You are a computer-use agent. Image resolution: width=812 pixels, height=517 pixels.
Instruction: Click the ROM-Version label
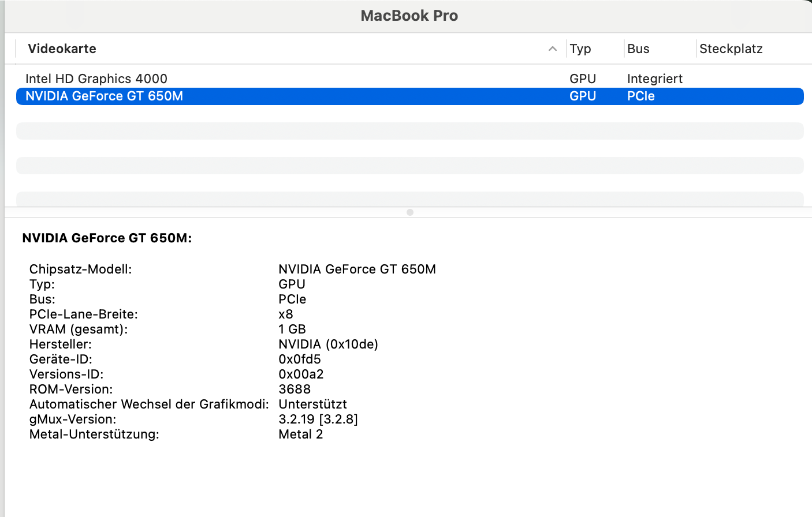point(71,389)
